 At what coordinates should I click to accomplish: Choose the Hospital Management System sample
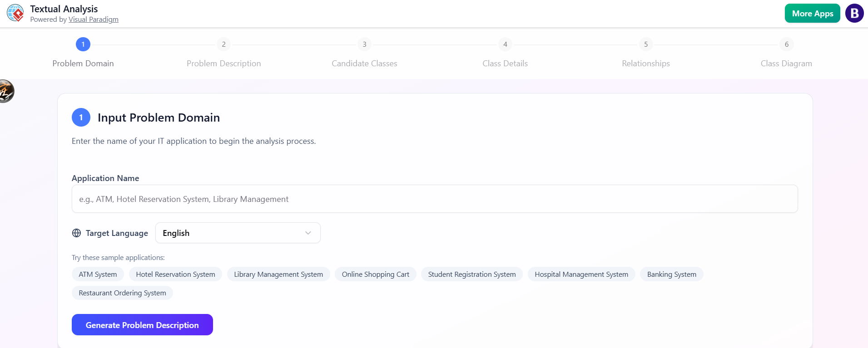(581, 274)
